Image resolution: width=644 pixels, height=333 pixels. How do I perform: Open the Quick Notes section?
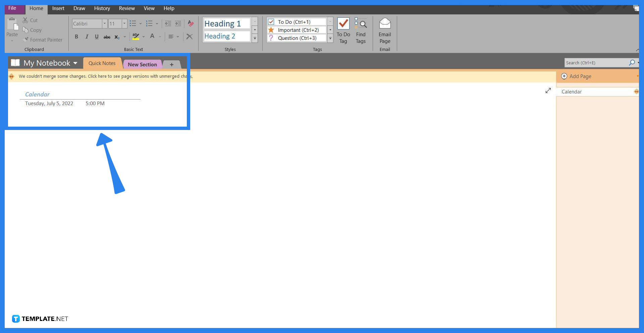click(102, 63)
